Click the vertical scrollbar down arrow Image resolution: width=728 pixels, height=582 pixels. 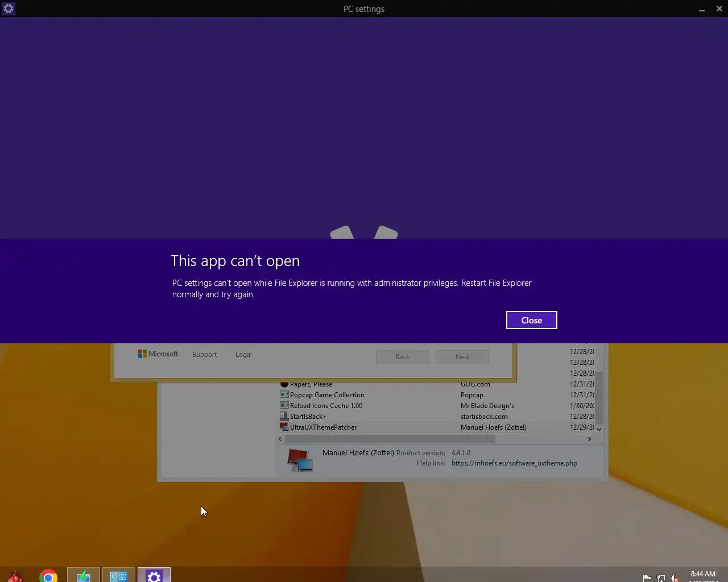pos(599,429)
